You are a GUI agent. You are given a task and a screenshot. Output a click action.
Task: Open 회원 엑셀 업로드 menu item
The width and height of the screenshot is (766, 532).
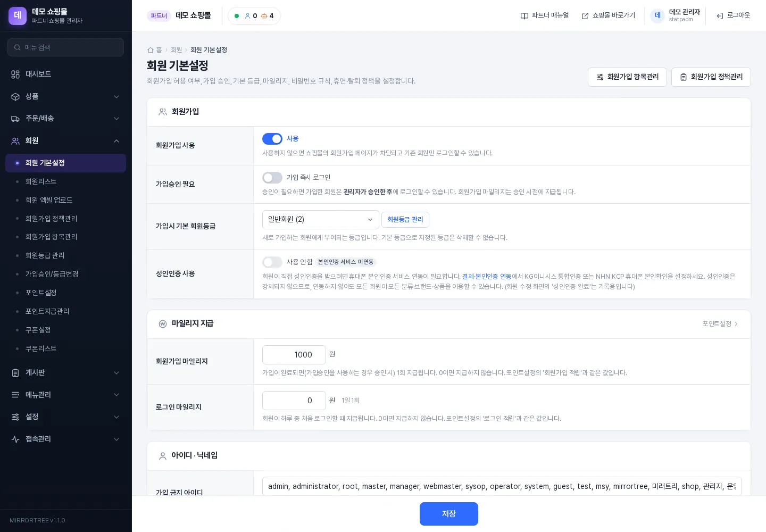click(65, 200)
